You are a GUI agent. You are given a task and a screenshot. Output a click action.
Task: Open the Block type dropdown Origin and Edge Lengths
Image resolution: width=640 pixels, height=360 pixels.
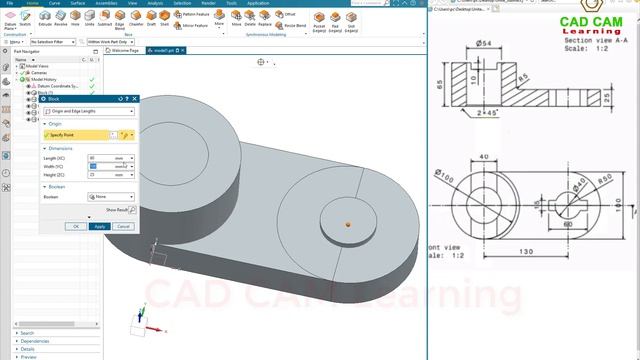click(x=89, y=111)
